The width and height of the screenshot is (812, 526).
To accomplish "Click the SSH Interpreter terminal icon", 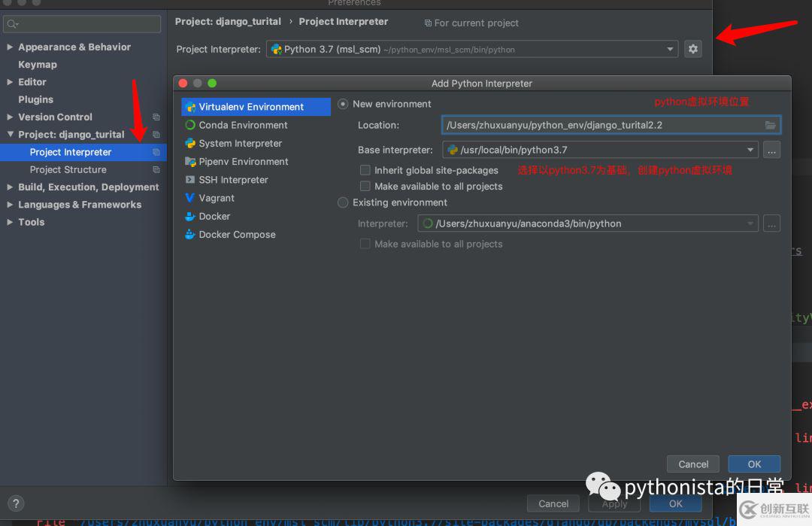I will pyautogui.click(x=190, y=180).
